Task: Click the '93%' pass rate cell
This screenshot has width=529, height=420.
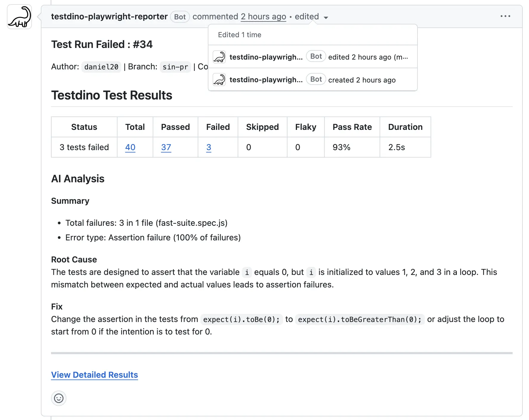Action: coord(352,147)
